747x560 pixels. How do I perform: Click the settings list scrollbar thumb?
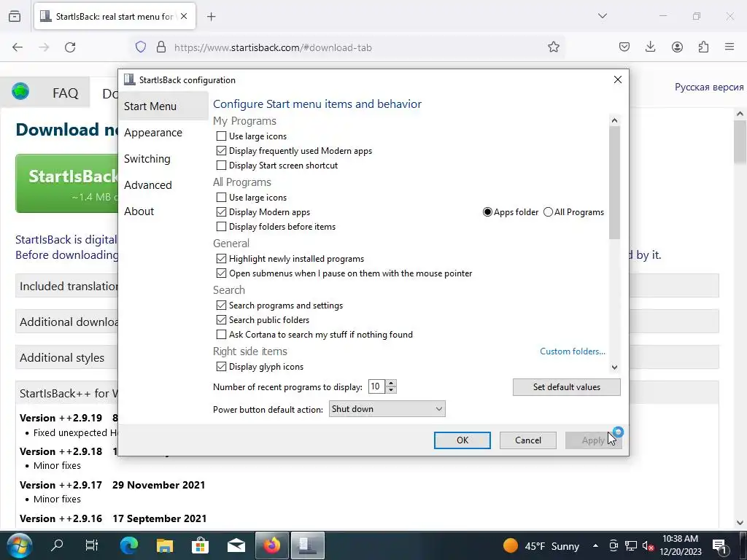coord(614,183)
